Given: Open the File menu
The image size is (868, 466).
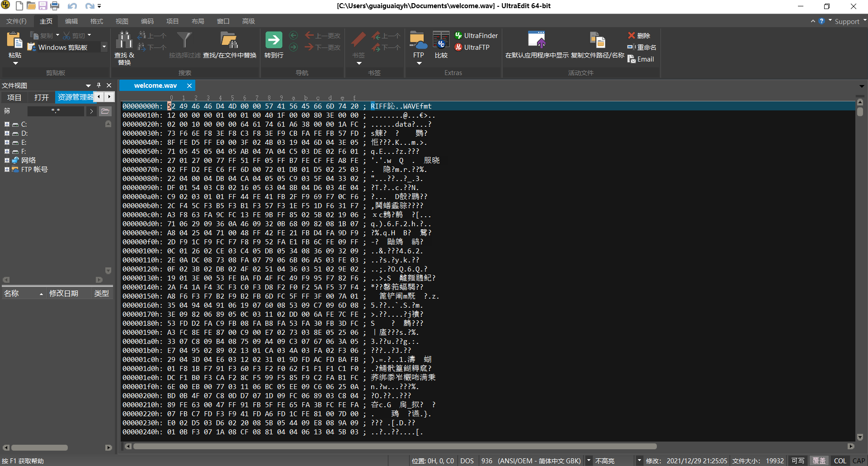Looking at the screenshot, I should 16,21.
